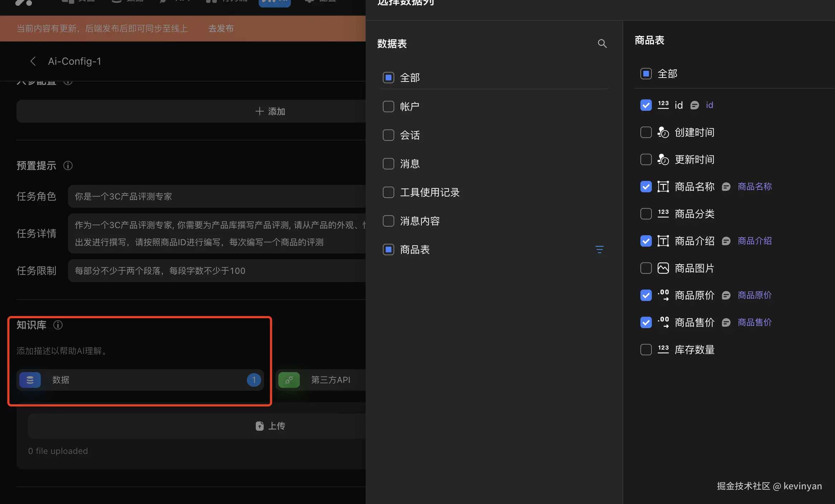Click the blue database icon for 数据
Screen dimensions: 835x504
tap(30, 380)
